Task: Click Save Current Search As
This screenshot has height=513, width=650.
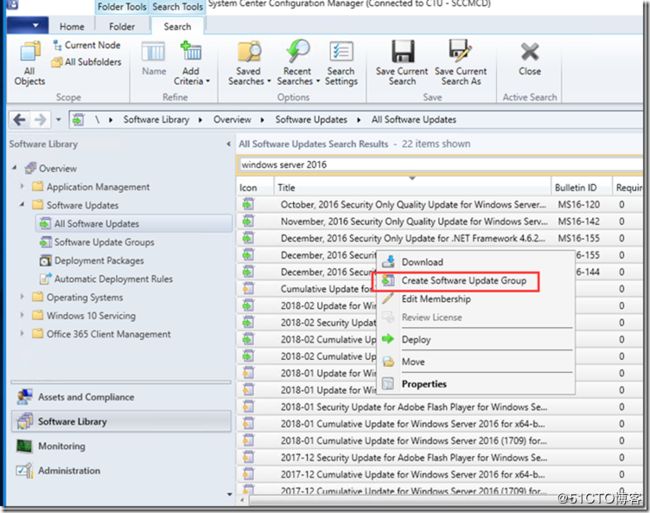Action: coord(461,63)
